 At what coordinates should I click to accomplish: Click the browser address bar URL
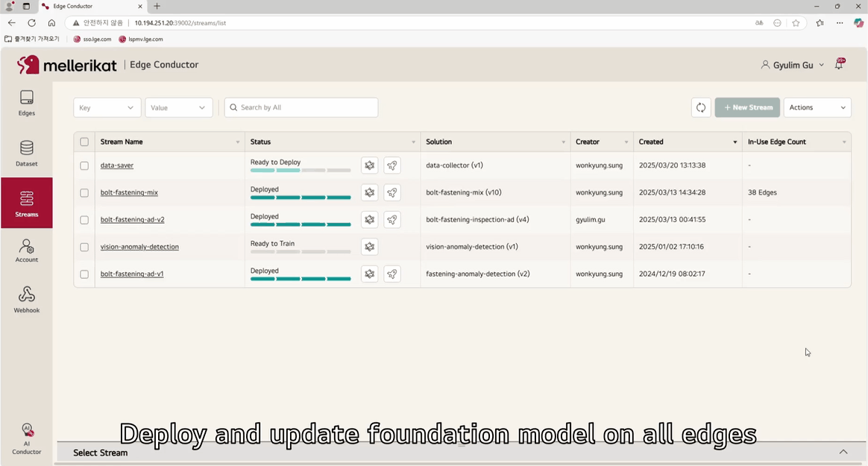click(180, 22)
